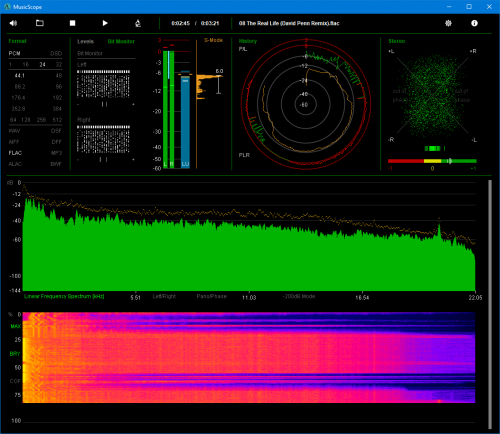Toggle the Pans/Phase spectrum mode
This screenshot has height=434, width=500.
click(x=211, y=296)
